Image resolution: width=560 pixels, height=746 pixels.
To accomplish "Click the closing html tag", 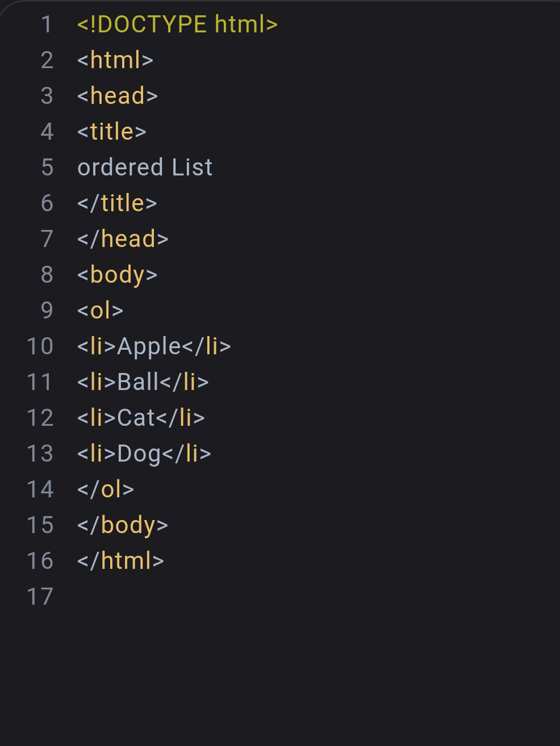I will [120, 561].
